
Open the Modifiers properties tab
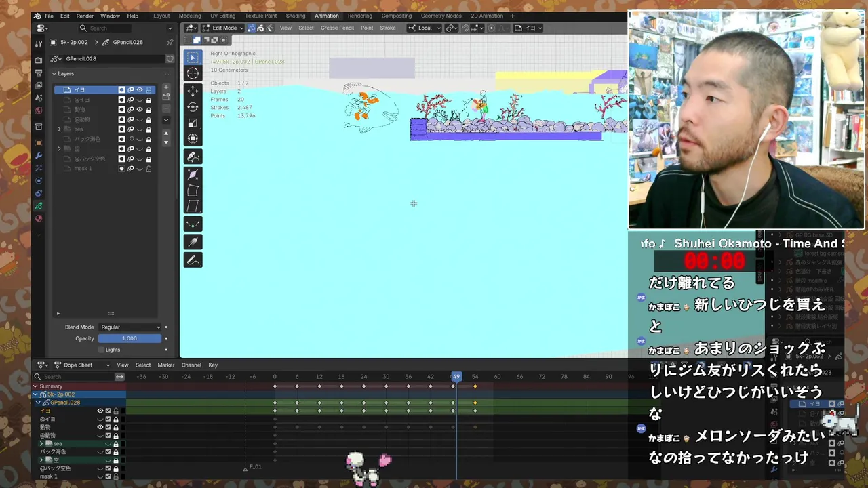[x=39, y=156]
